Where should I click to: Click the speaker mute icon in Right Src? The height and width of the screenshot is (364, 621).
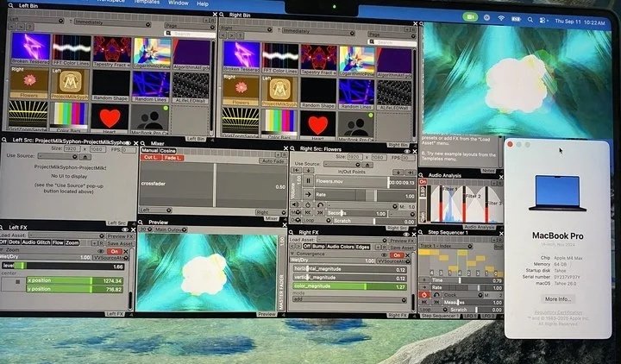coord(295,204)
